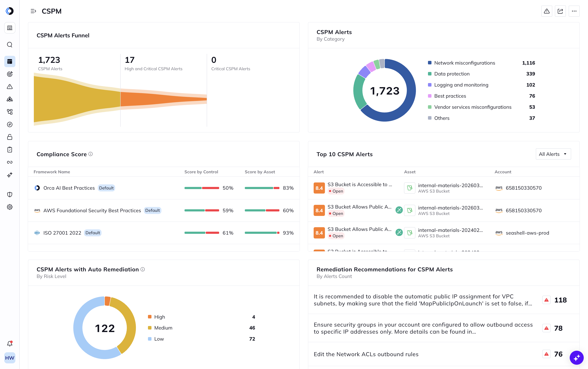Open the compass discovery icon in the sidebar

pos(10,124)
